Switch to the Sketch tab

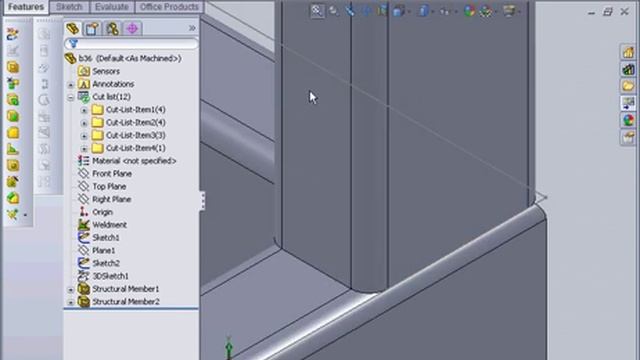tap(69, 7)
